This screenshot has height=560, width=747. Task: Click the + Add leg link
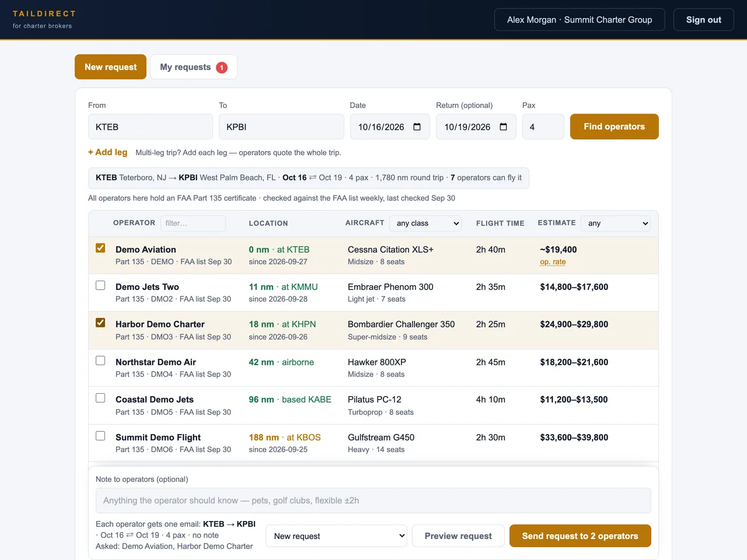(107, 152)
